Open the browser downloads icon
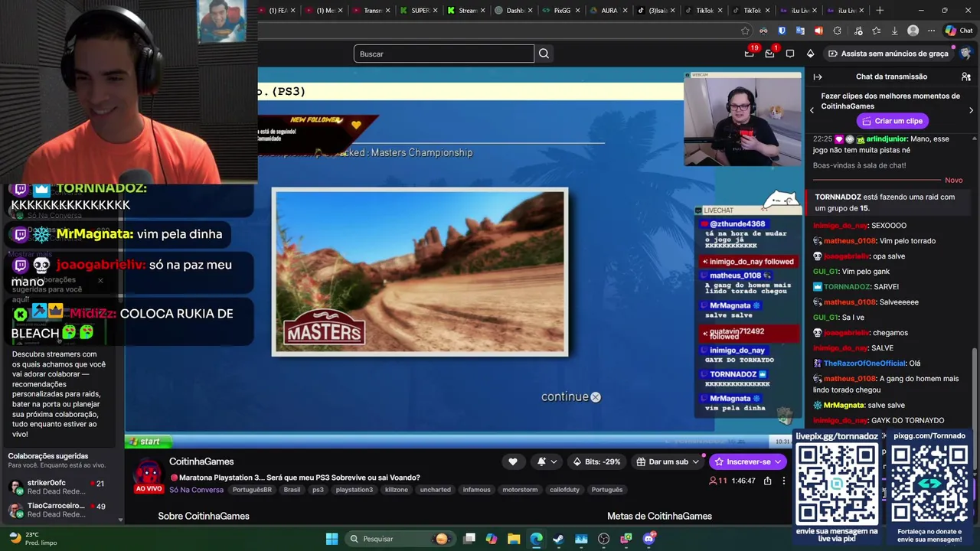The height and width of the screenshot is (551, 980). click(x=894, y=31)
